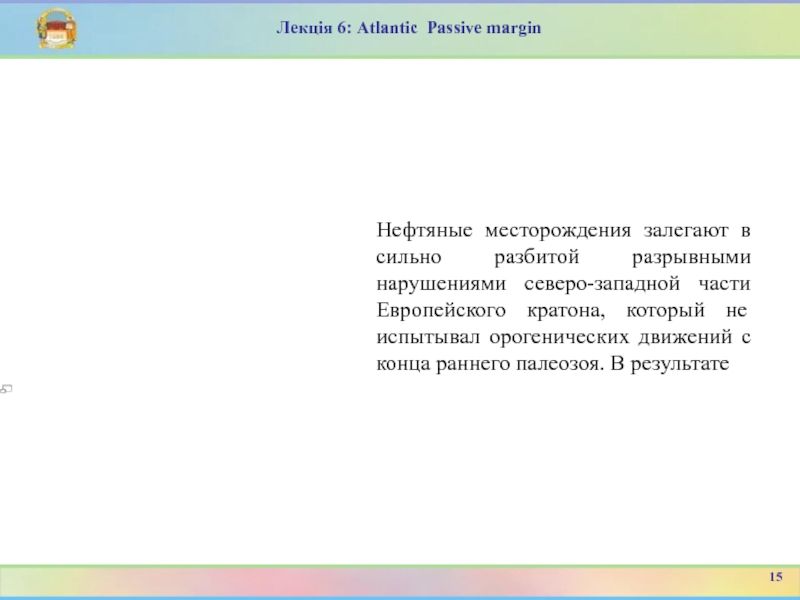Click the line 'сильно разбитой разрывными'
This screenshot has width=800, height=600.
(x=563, y=257)
